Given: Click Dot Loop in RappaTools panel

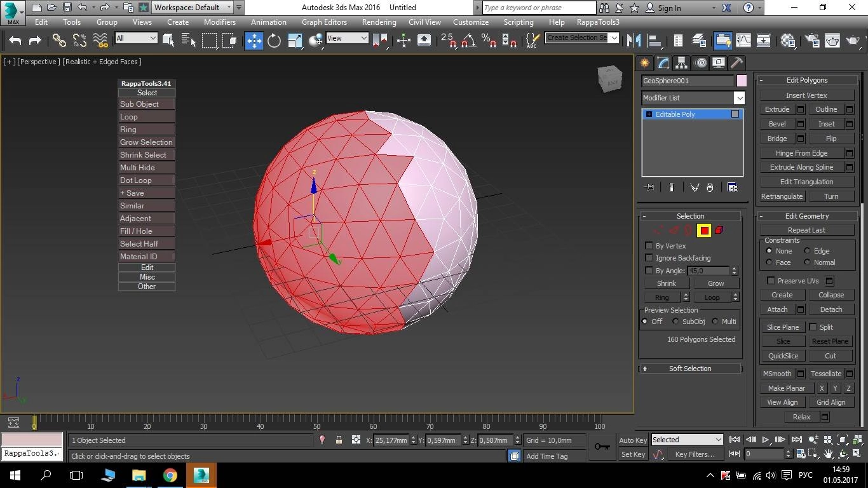Looking at the screenshot, I should tap(146, 180).
